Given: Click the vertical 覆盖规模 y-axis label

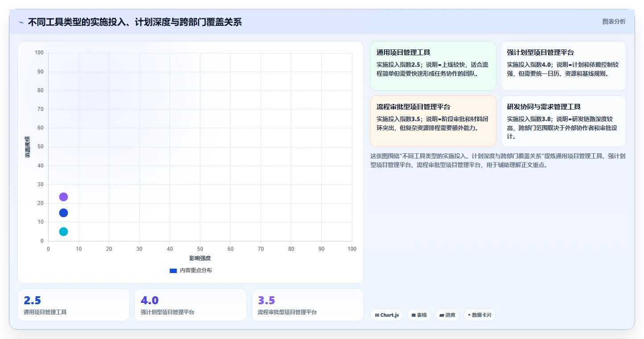Looking at the screenshot, I should [27, 147].
